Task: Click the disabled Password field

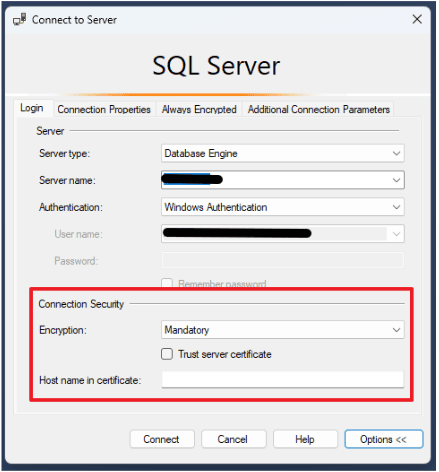Action: (x=283, y=261)
